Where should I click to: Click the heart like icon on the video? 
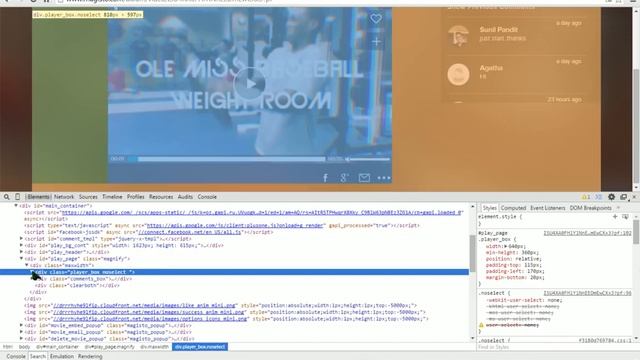[376, 18]
